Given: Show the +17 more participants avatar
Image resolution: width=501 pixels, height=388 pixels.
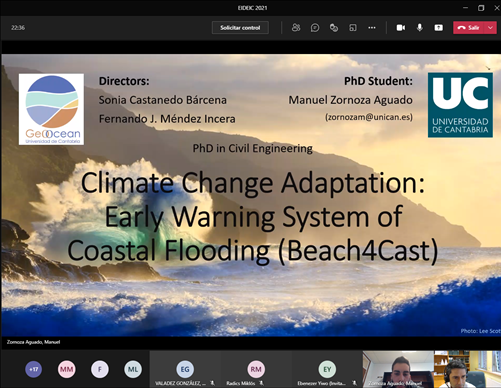Looking at the screenshot, I should pyautogui.click(x=34, y=369).
